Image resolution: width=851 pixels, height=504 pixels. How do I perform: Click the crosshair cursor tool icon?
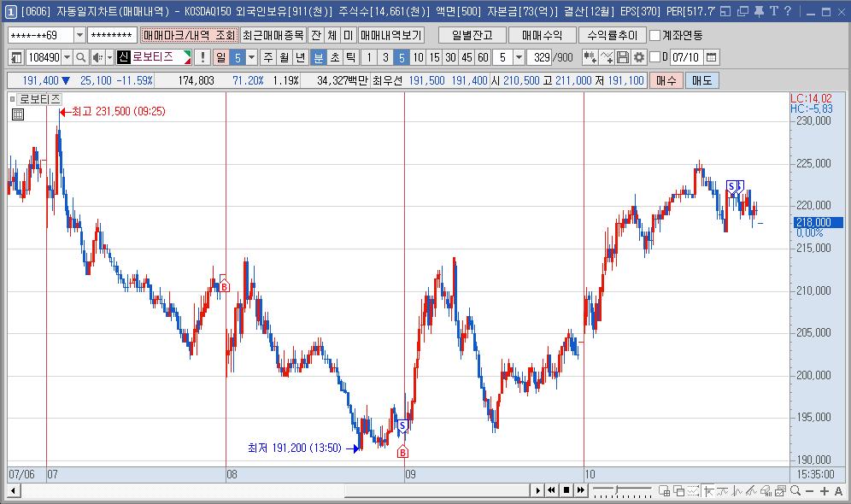[x=708, y=491]
